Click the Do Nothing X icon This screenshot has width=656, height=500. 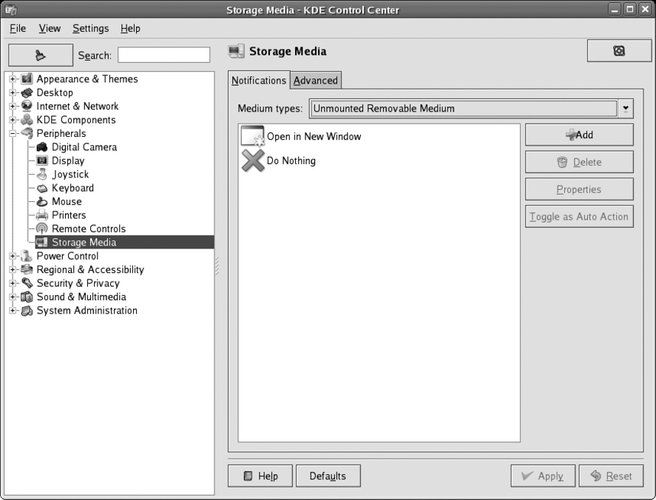(253, 160)
